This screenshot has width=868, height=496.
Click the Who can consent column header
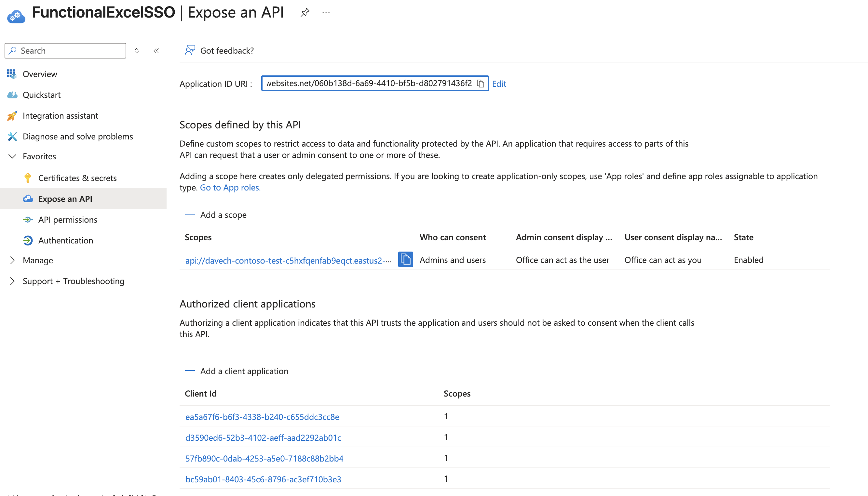(x=453, y=237)
